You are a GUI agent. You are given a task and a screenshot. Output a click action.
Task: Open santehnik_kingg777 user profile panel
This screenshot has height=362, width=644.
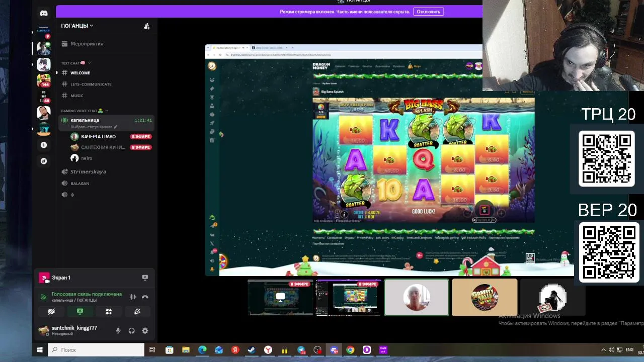tap(73, 330)
